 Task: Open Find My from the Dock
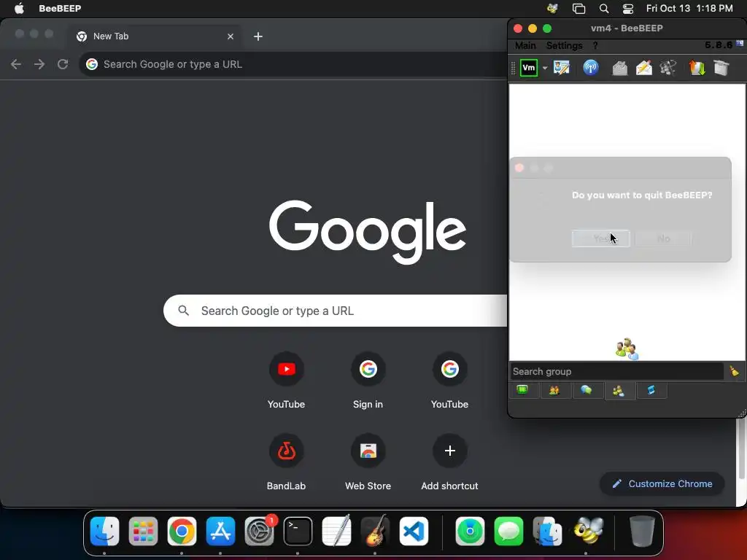pyautogui.click(x=471, y=531)
